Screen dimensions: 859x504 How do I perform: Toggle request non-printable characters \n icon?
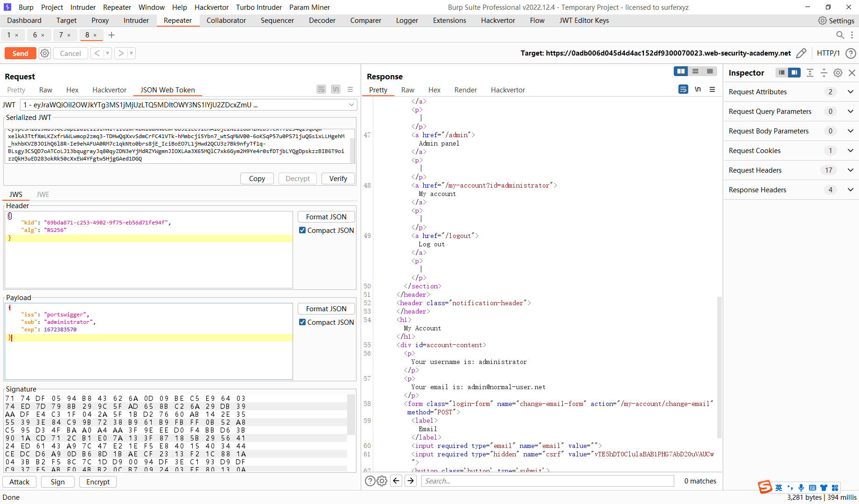pyautogui.click(x=335, y=89)
